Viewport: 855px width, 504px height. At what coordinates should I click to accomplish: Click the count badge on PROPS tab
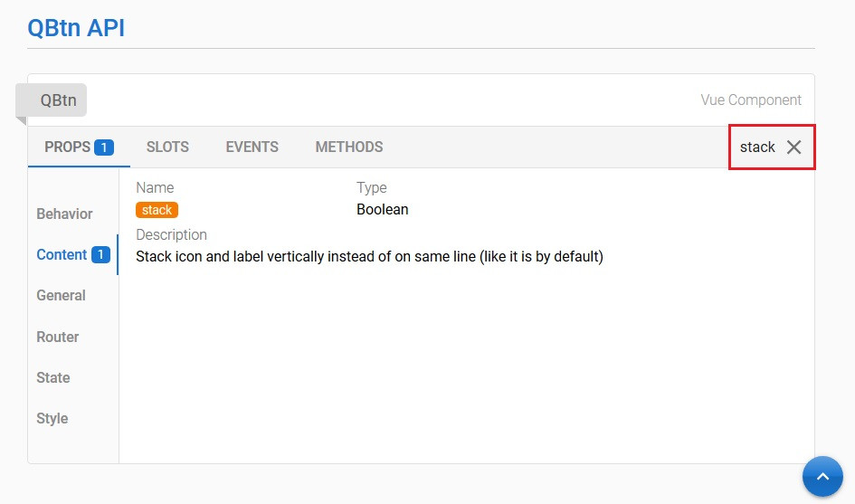(x=104, y=147)
